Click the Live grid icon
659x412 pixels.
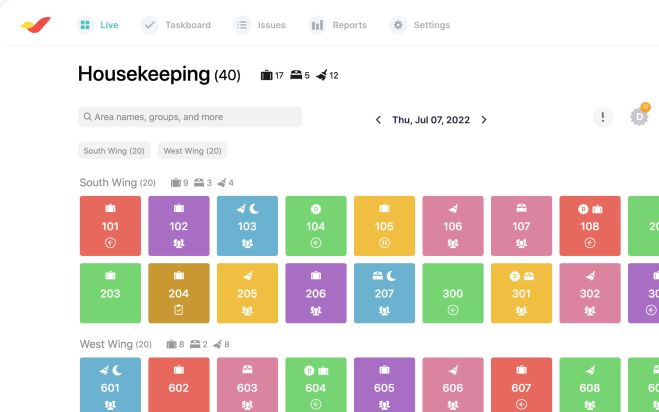point(85,25)
